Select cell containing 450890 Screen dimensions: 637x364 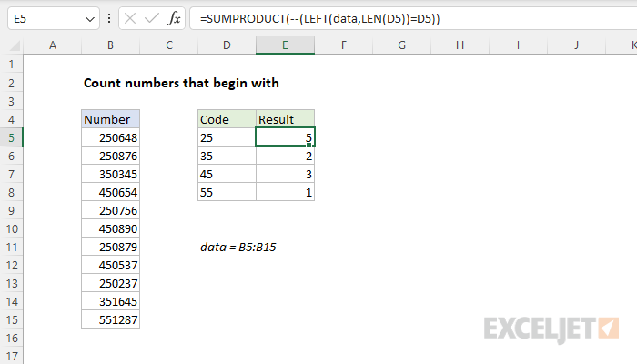pos(110,228)
